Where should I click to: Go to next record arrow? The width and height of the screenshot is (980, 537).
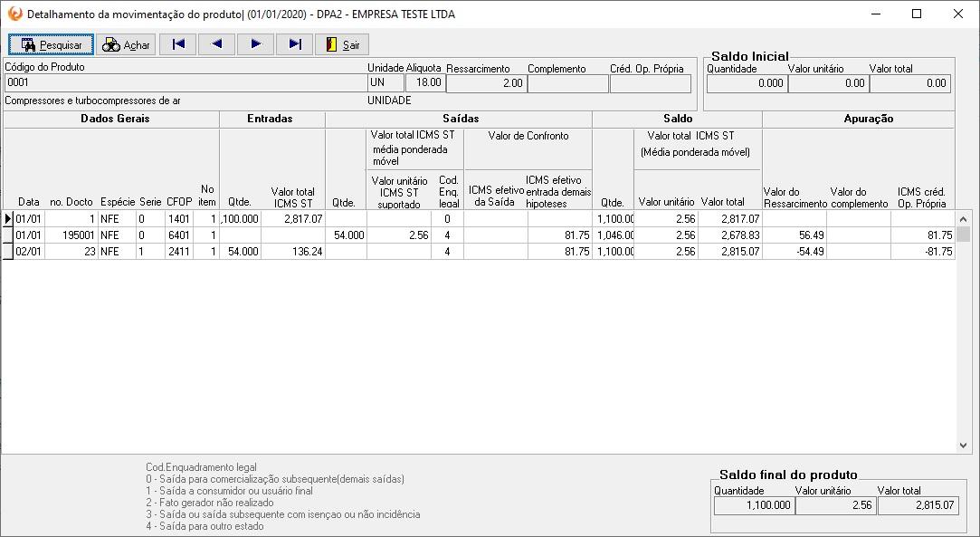pyautogui.click(x=255, y=44)
